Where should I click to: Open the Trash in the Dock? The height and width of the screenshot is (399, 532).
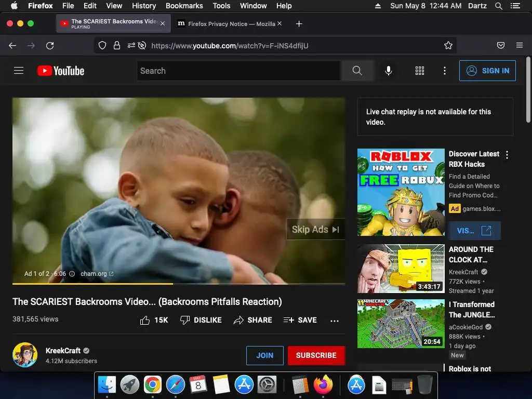[x=425, y=385]
